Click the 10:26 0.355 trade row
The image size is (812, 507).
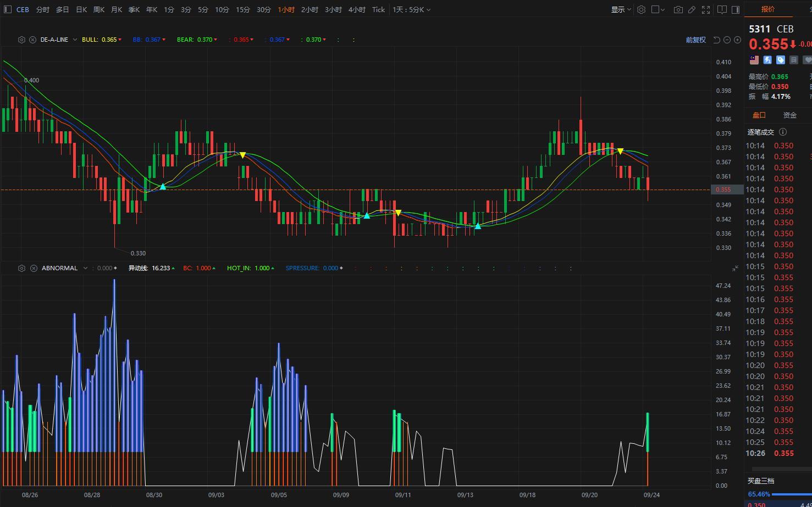[x=778, y=453]
